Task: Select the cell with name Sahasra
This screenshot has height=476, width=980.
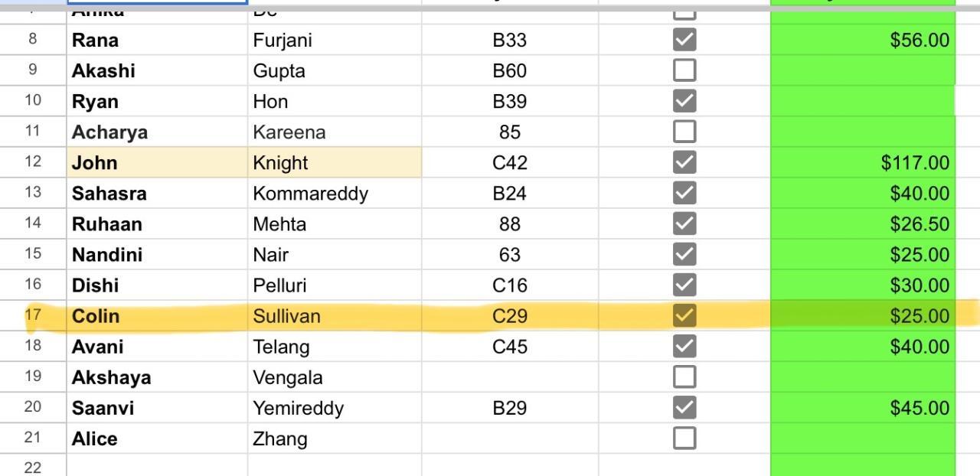Action: pos(156,193)
